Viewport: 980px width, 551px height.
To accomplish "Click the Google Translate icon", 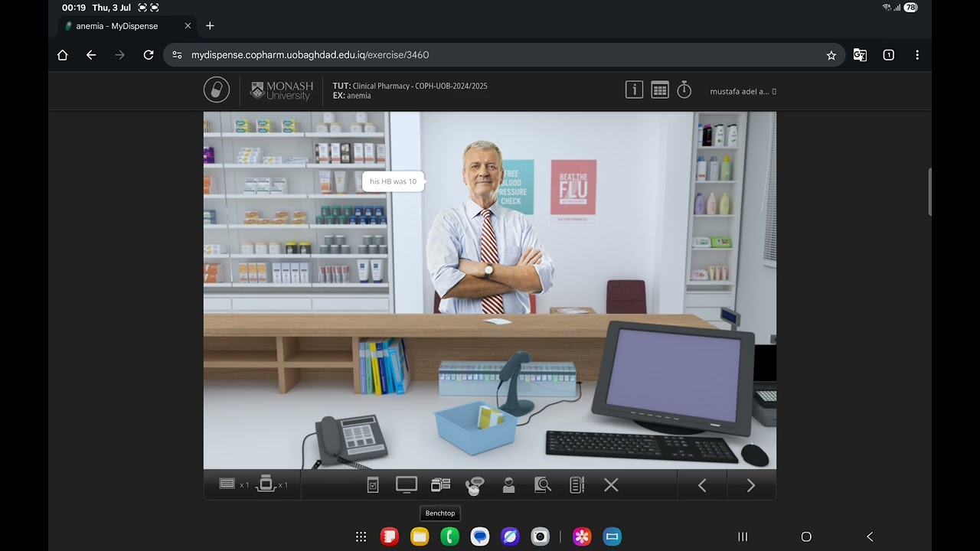I will [860, 55].
